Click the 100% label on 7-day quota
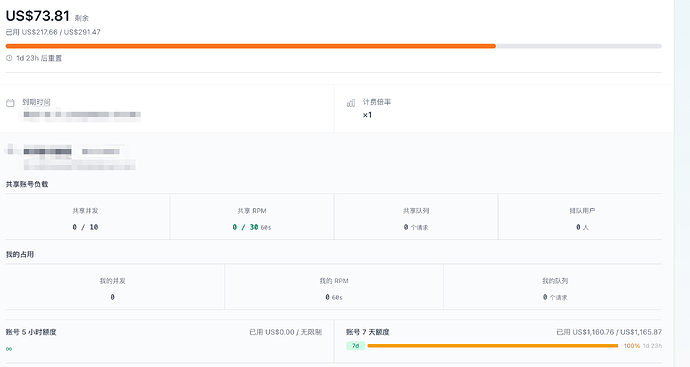 click(x=631, y=346)
